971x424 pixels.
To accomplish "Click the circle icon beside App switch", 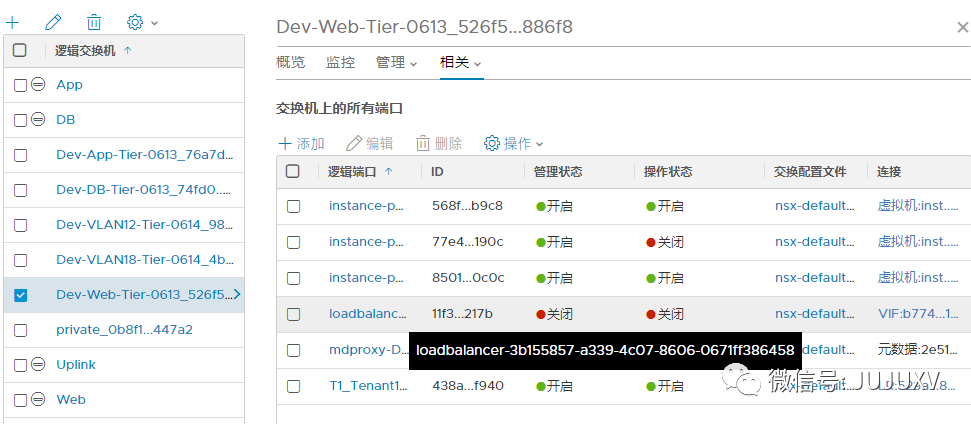I will tap(38, 85).
